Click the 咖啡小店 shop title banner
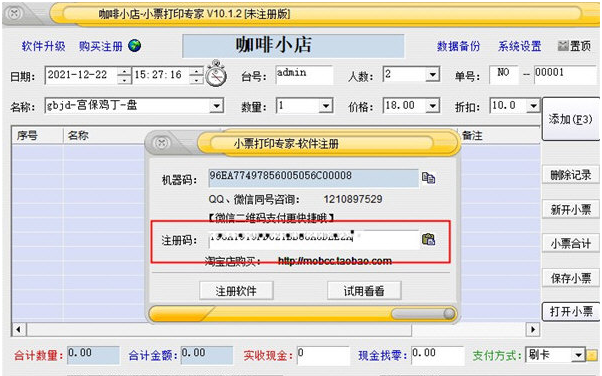Image resolution: width=602 pixels, height=376 pixels. (293, 46)
